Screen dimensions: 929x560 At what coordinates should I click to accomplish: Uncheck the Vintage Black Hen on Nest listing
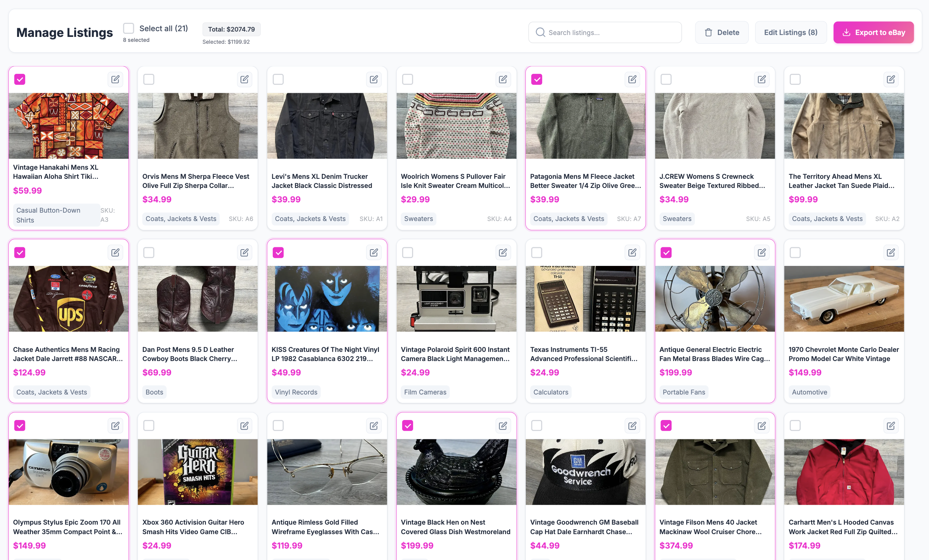(407, 425)
